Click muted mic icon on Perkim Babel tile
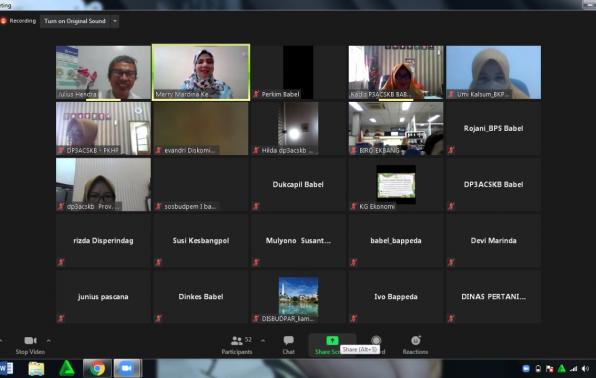Image resolution: width=596 pixels, height=378 pixels. coord(256,94)
